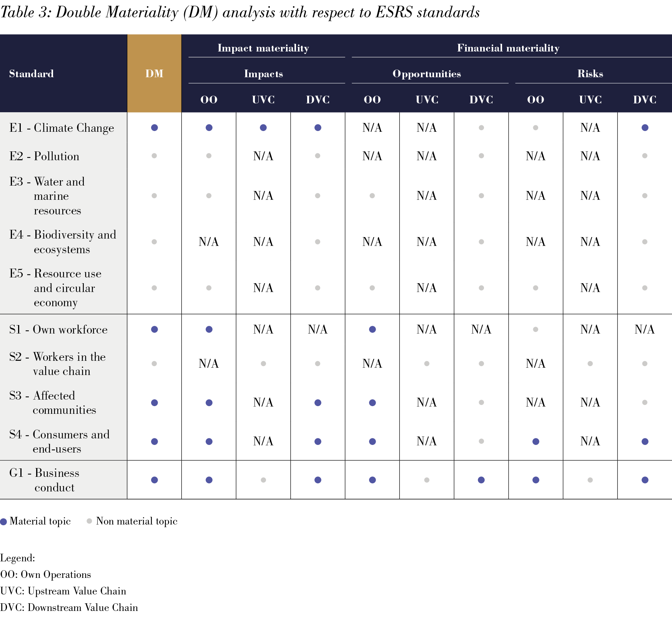The width and height of the screenshot is (672, 629).
Task: Click the N/A cell in E4 Impacts OO
Action: pos(209,242)
